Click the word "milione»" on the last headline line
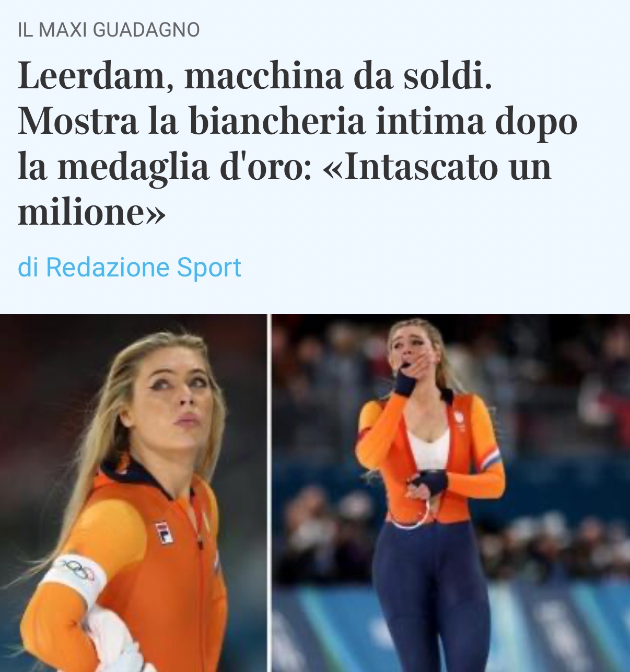Image resolution: width=630 pixels, height=672 pixels. tap(92, 212)
